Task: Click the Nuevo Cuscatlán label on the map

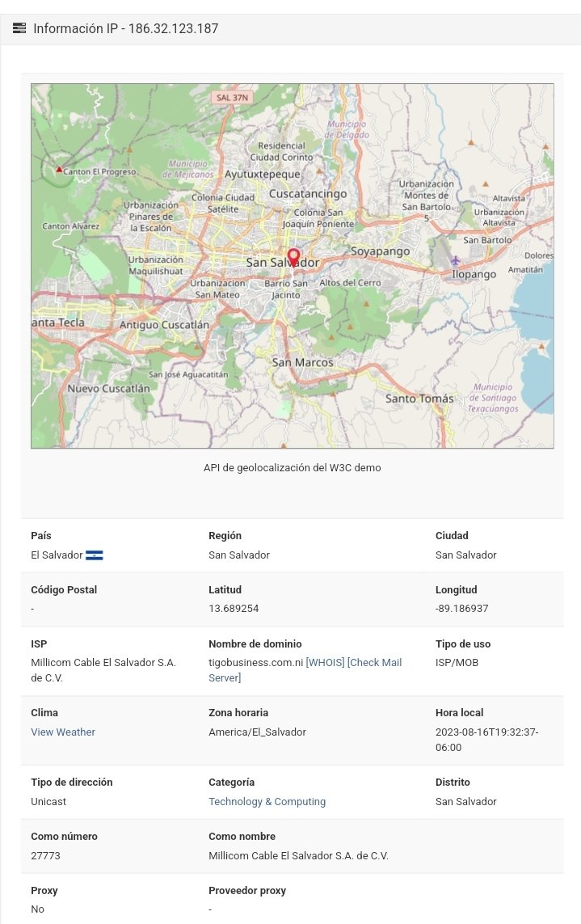Action: [108, 389]
